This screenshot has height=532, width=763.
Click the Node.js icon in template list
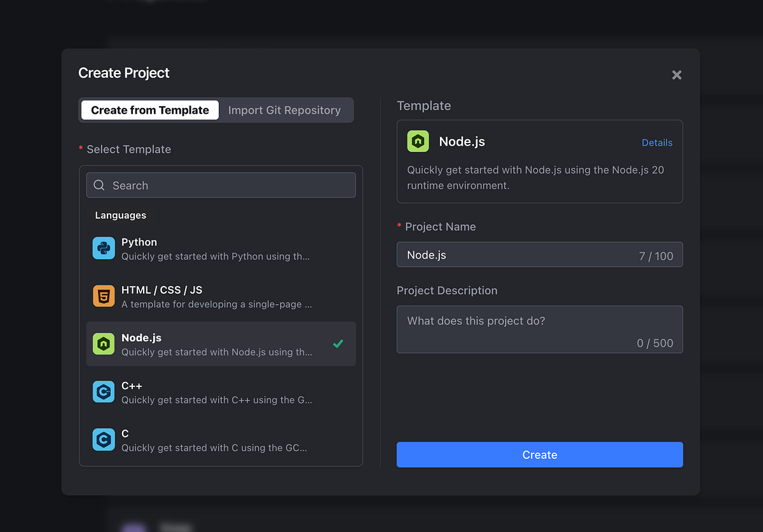[104, 344]
